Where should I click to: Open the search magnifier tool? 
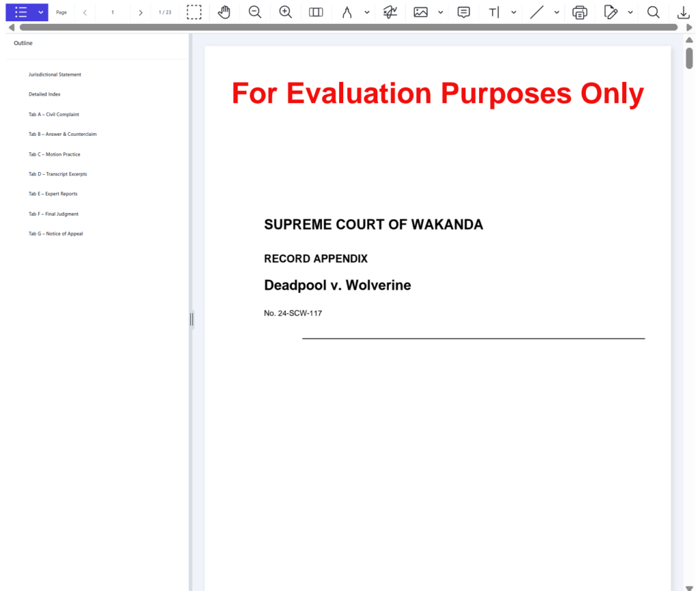click(x=654, y=12)
